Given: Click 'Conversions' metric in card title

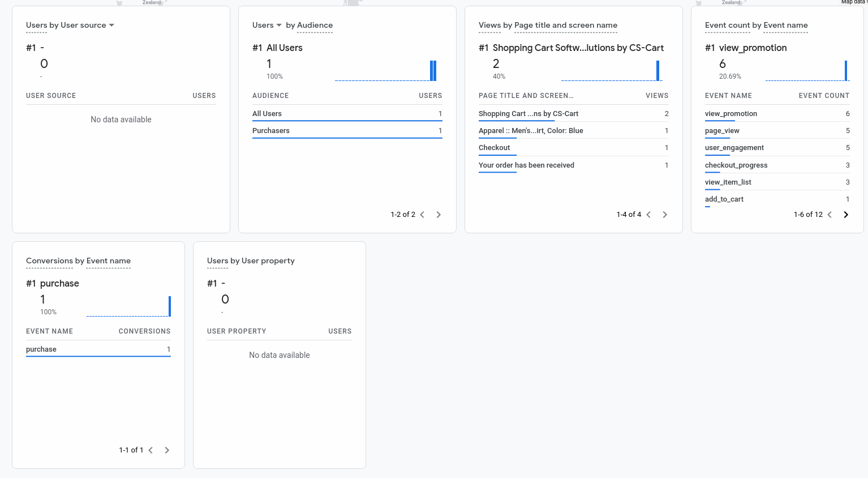Looking at the screenshot, I should [x=49, y=261].
